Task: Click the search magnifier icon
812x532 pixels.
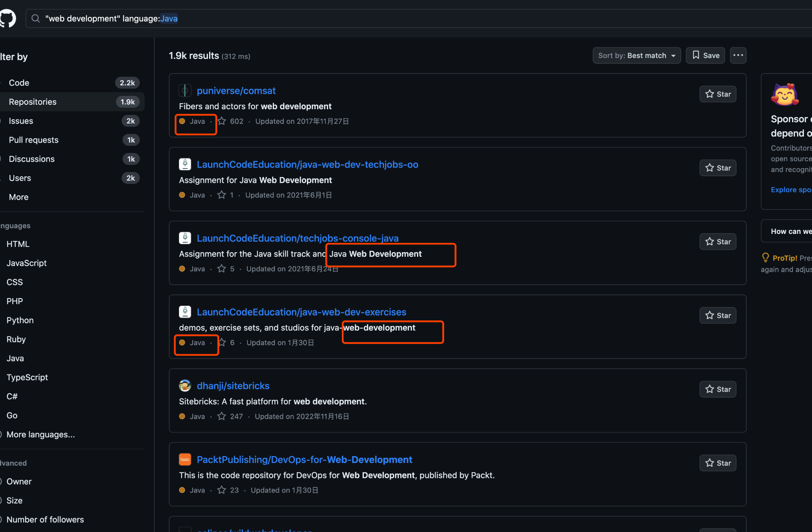Action: (x=36, y=19)
